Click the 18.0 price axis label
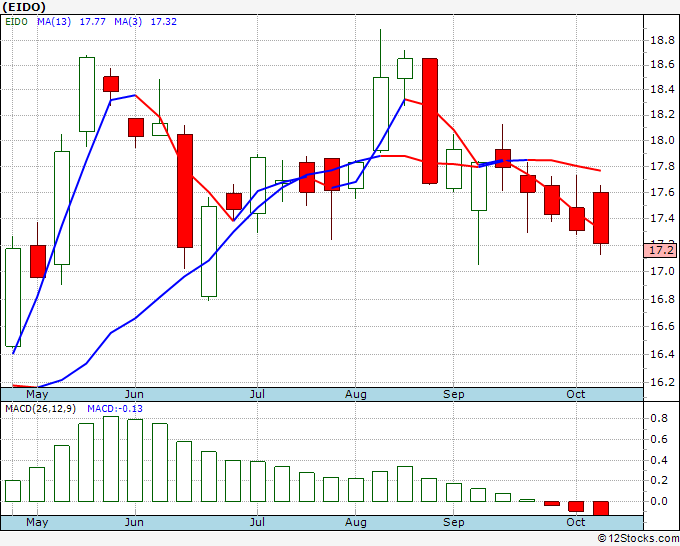This screenshot has width=680, height=546. click(x=662, y=141)
